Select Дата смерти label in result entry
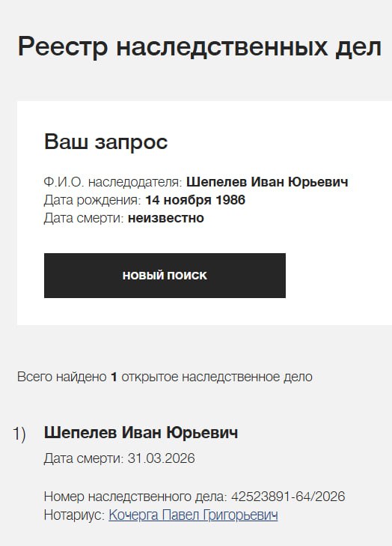392x546 pixels. click(84, 458)
